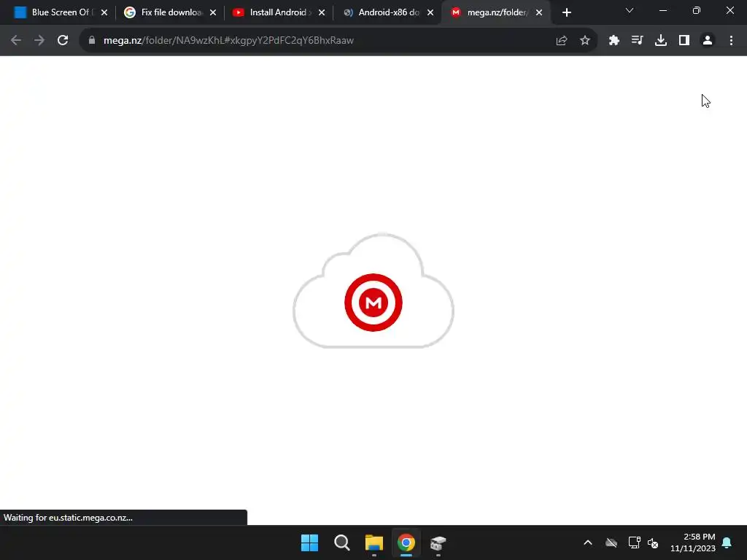Click the Chrome taskbar icon
Viewport: 747px width, 560px height.
pyautogui.click(x=406, y=542)
